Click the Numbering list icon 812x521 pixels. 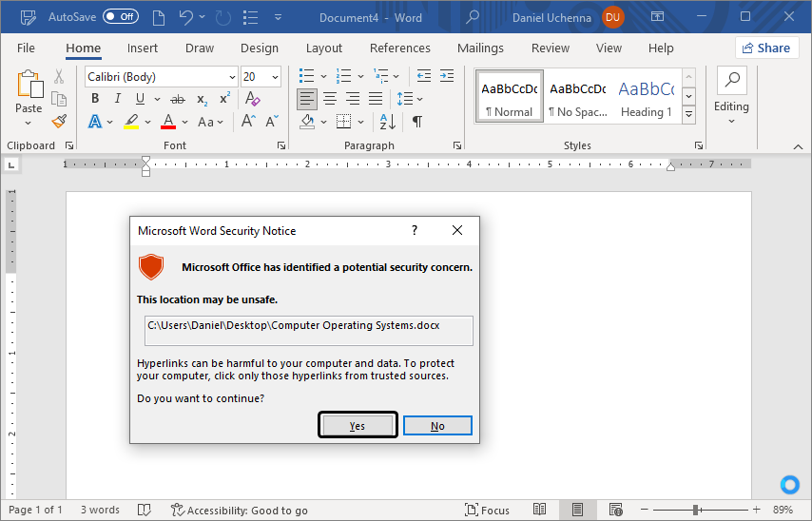pyautogui.click(x=343, y=76)
